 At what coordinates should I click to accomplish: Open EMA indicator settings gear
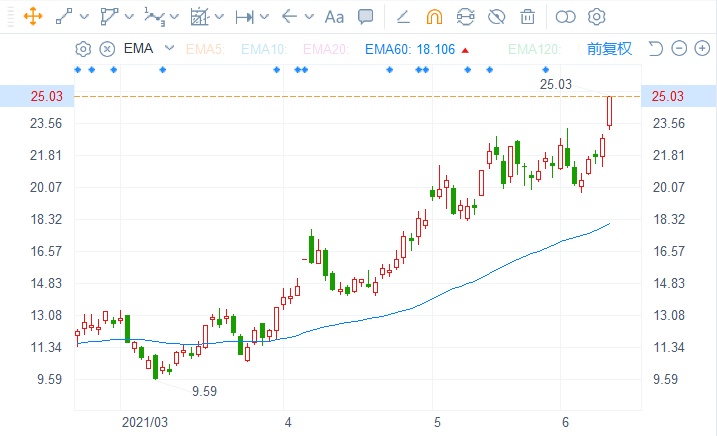click(x=83, y=49)
